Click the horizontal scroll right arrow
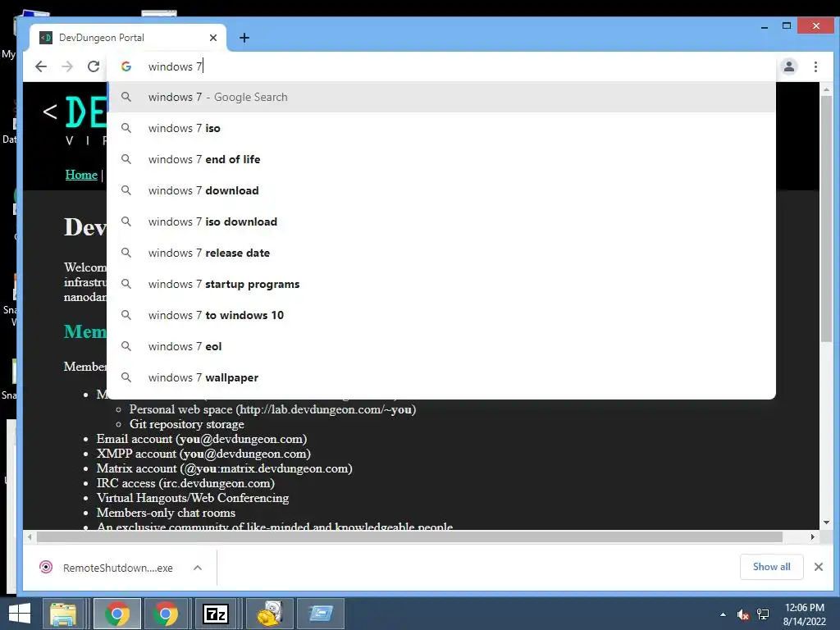Screen dimensions: 840x630 point(813,536)
